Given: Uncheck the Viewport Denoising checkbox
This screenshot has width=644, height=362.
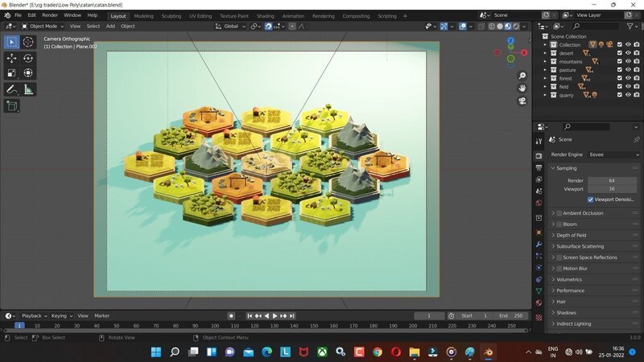Looking at the screenshot, I should tap(591, 199).
